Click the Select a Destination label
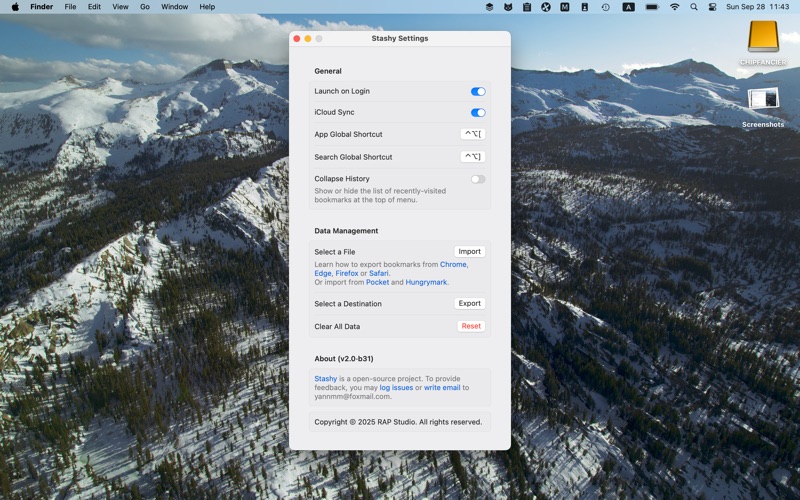 pos(348,304)
